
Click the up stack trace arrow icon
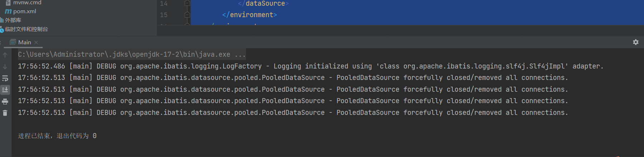(x=5, y=55)
